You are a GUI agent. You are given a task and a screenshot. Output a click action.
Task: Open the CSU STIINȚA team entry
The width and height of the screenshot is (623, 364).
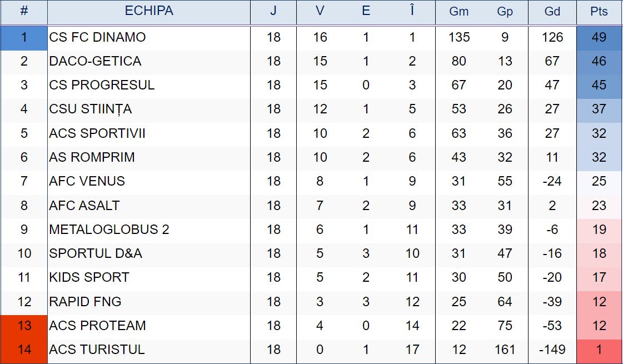click(91, 109)
